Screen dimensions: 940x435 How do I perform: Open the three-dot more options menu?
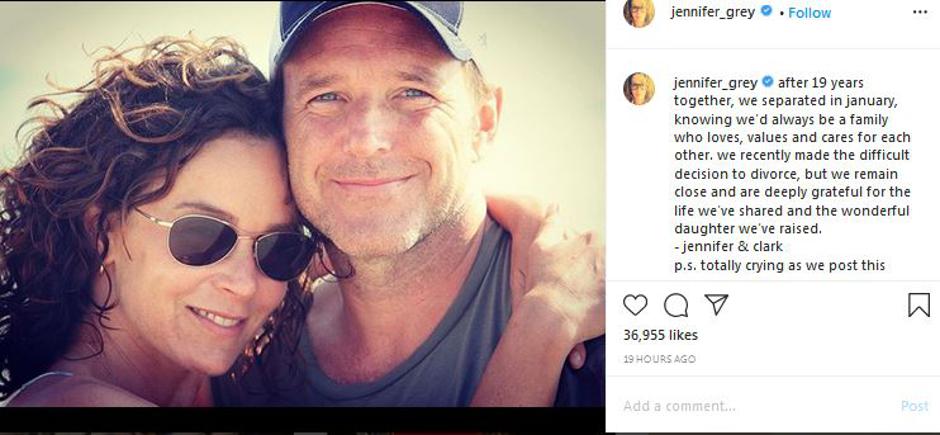[x=919, y=12]
